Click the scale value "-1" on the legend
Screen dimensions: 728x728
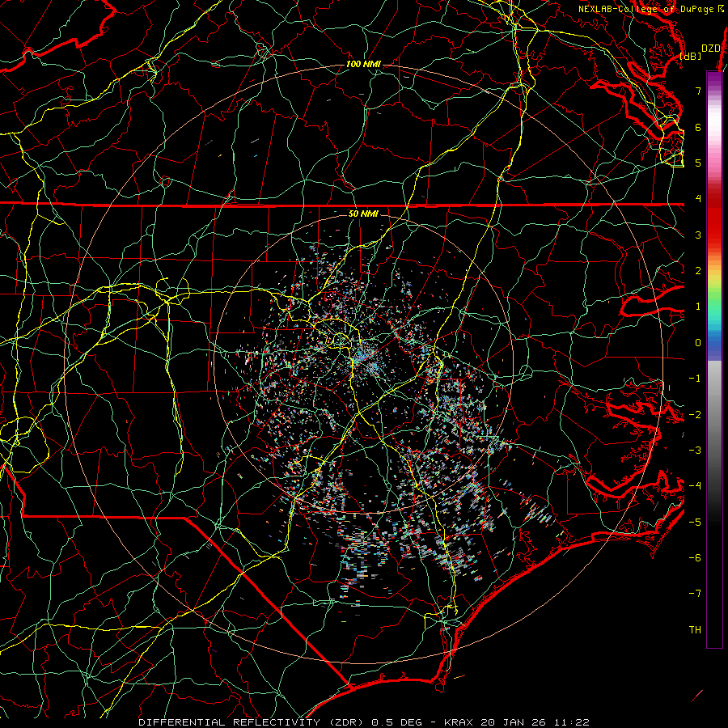coord(695,379)
